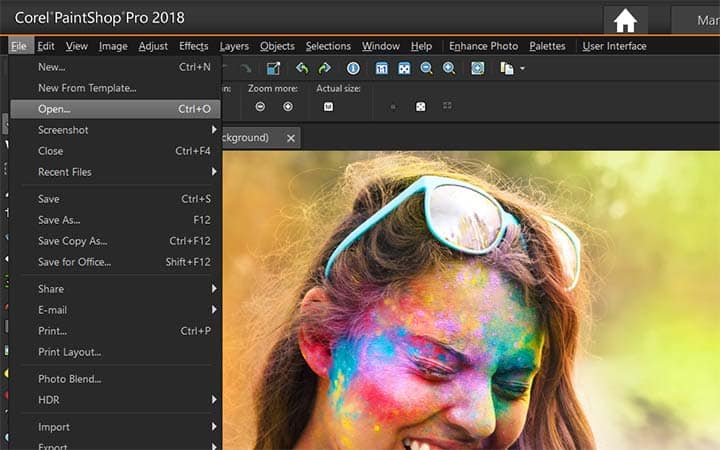Click the Zoom more minus button
This screenshot has width=720, height=450.
[x=260, y=107]
